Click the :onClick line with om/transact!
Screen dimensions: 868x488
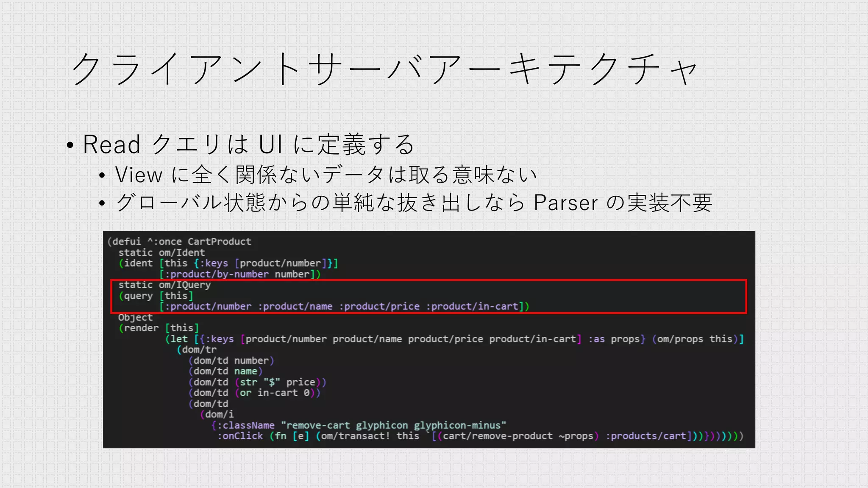tap(480, 436)
